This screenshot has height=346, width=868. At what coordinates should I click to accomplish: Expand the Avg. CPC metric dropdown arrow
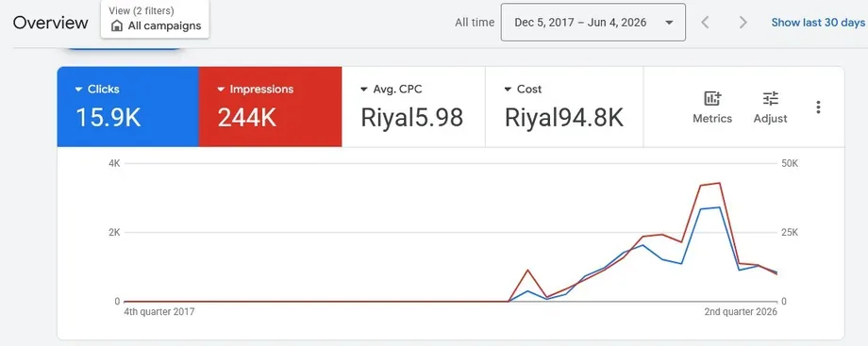point(364,90)
